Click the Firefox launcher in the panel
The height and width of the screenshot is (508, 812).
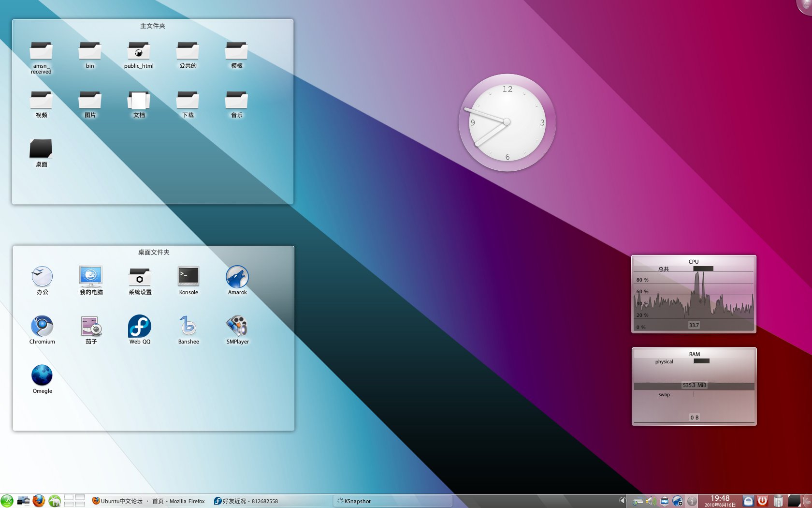pos(39,501)
